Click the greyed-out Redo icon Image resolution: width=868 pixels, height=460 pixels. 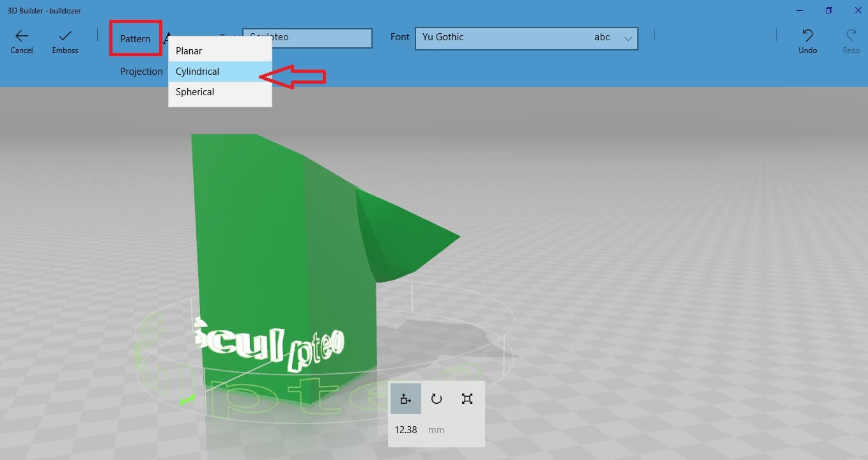pos(851,36)
